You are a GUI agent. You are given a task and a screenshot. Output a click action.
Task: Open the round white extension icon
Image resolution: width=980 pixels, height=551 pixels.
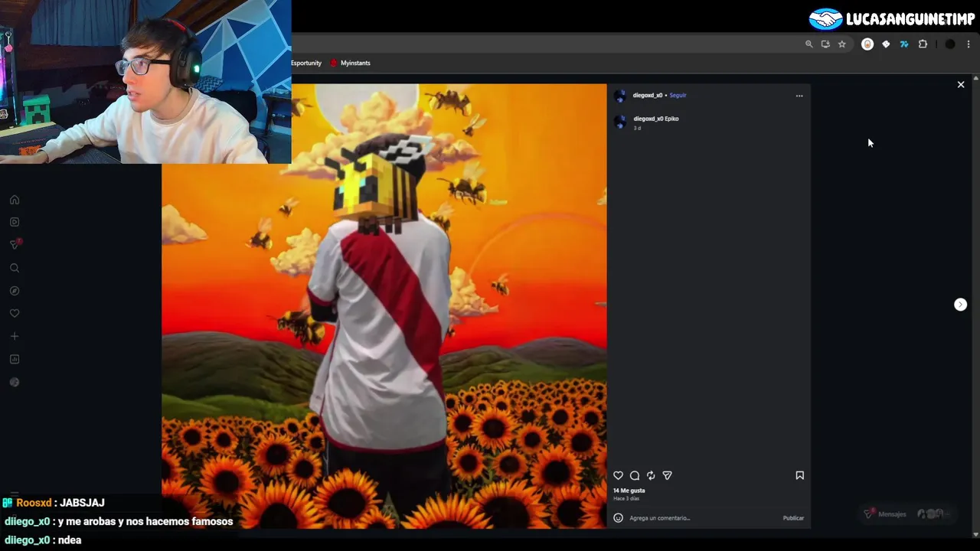(x=867, y=44)
